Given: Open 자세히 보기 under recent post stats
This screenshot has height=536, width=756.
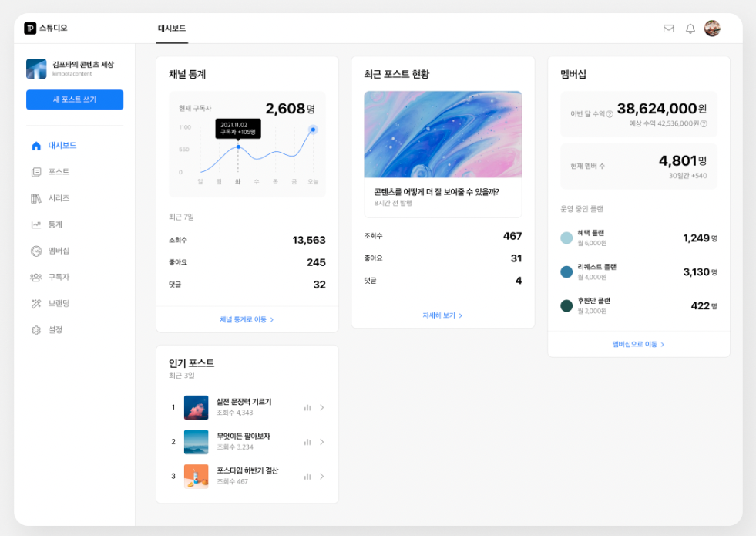Looking at the screenshot, I should click(x=442, y=315).
